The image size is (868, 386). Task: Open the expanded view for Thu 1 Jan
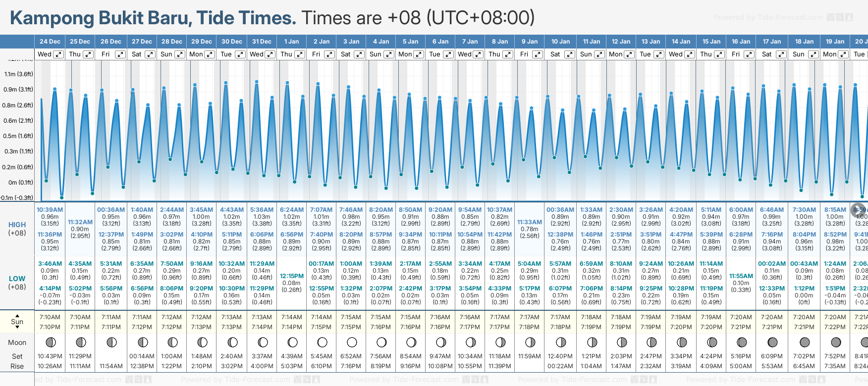(x=299, y=54)
